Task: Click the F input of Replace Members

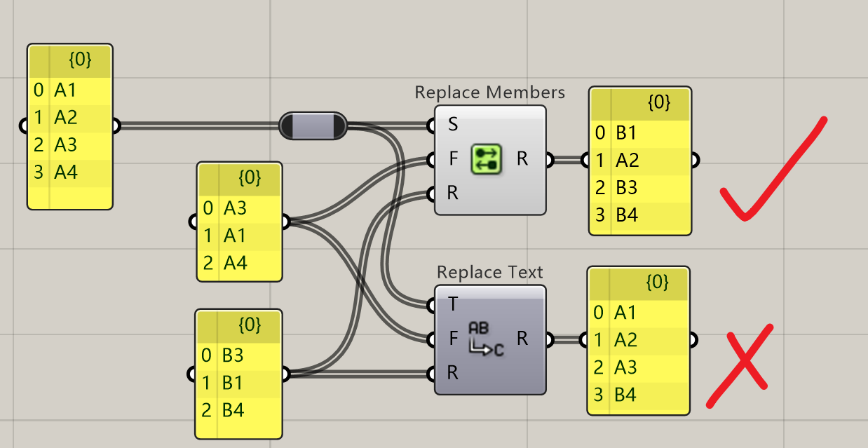Action: click(x=453, y=159)
